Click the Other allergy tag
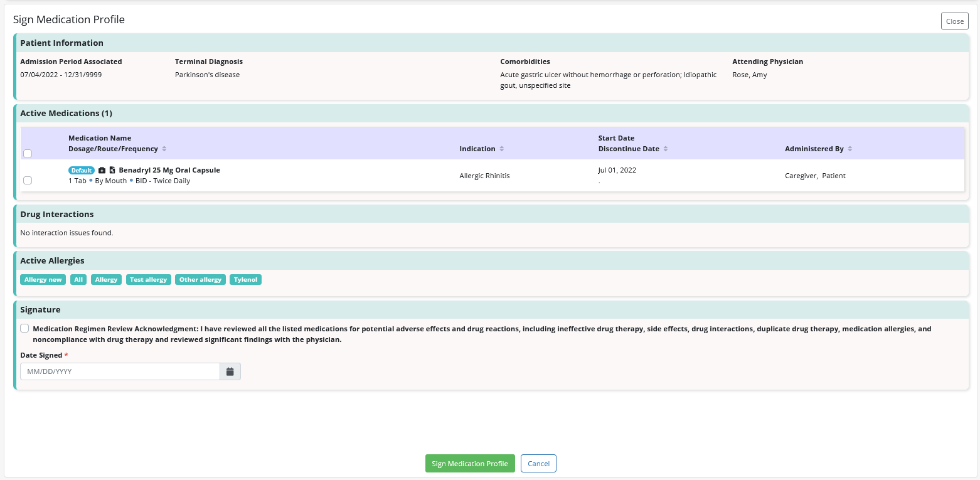The image size is (980, 480). click(200, 279)
